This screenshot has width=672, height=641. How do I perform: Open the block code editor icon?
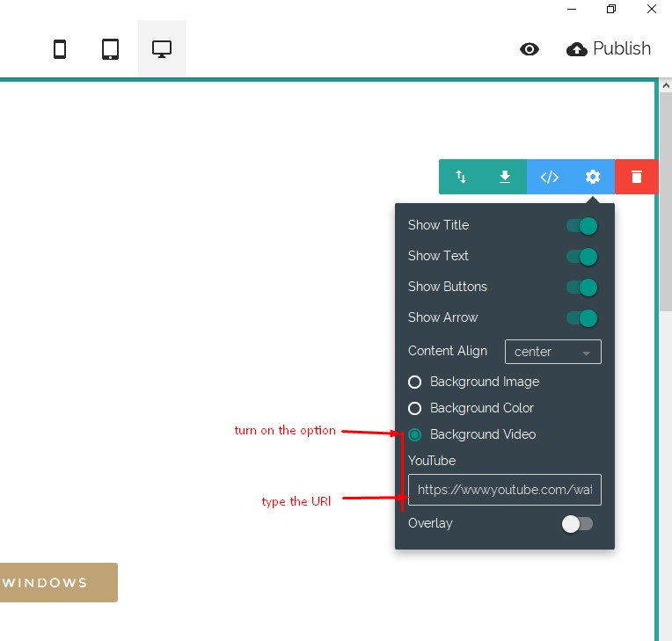(x=549, y=177)
